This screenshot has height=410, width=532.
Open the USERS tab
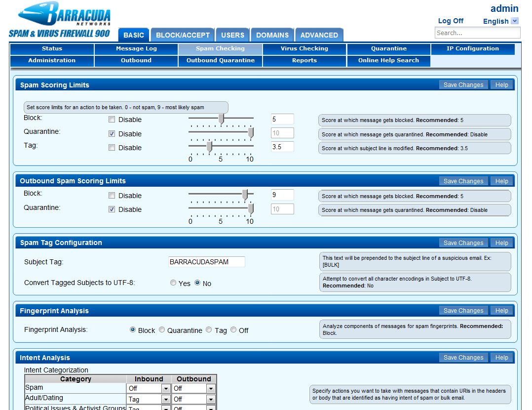click(232, 35)
